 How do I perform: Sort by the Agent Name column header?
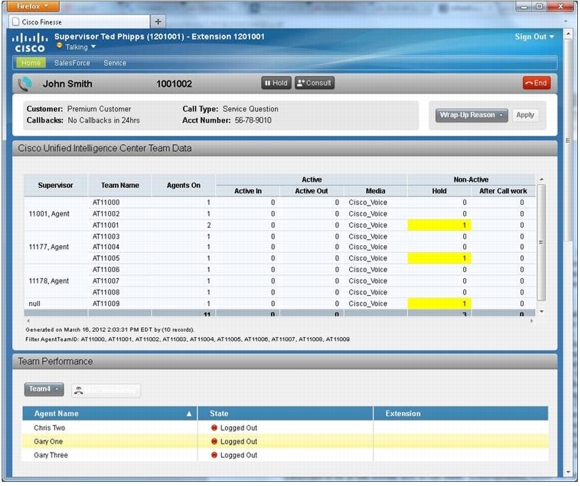coord(109,414)
